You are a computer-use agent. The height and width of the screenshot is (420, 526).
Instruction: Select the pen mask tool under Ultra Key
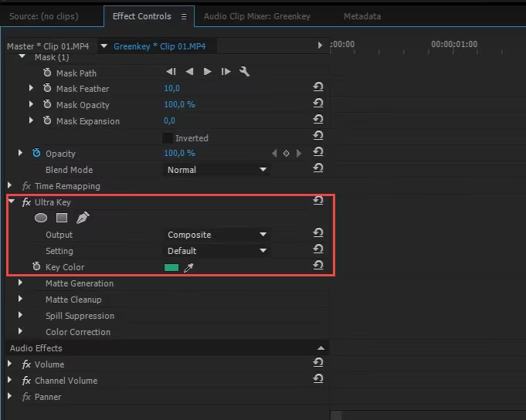[83, 218]
